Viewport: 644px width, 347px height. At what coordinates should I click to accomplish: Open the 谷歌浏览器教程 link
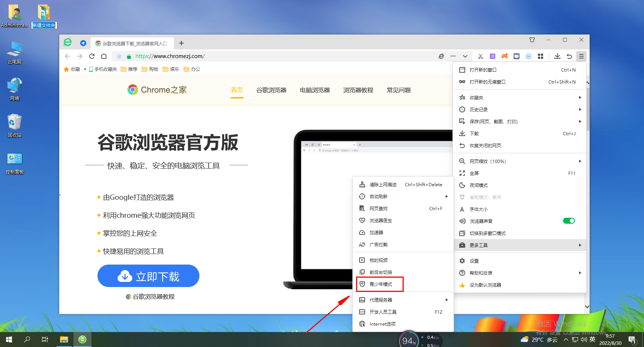pos(151,296)
